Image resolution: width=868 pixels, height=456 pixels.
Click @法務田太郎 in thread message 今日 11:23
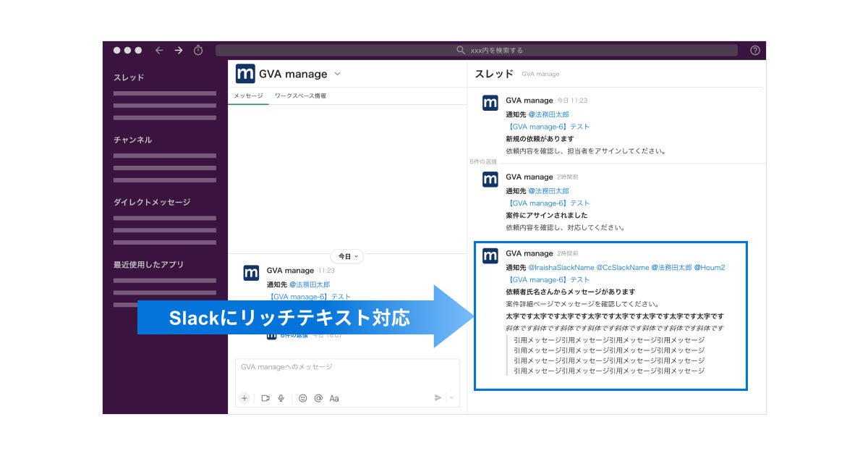[548, 114]
